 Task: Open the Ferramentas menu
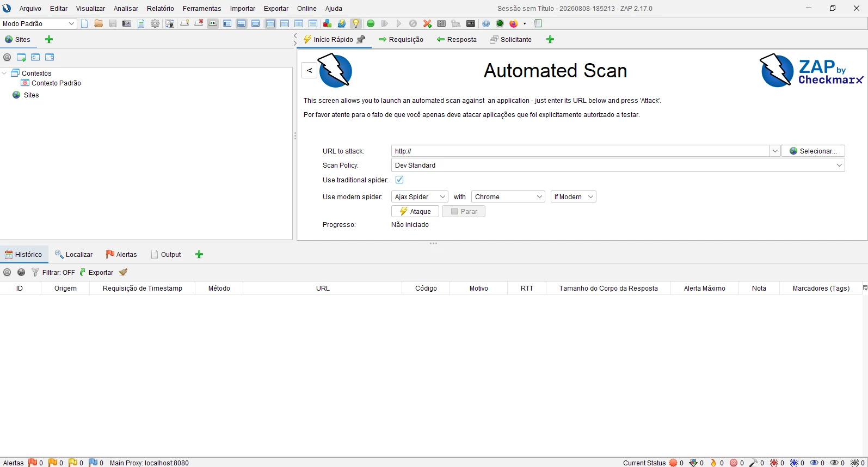pyautogui.click(x=202, y=8)
